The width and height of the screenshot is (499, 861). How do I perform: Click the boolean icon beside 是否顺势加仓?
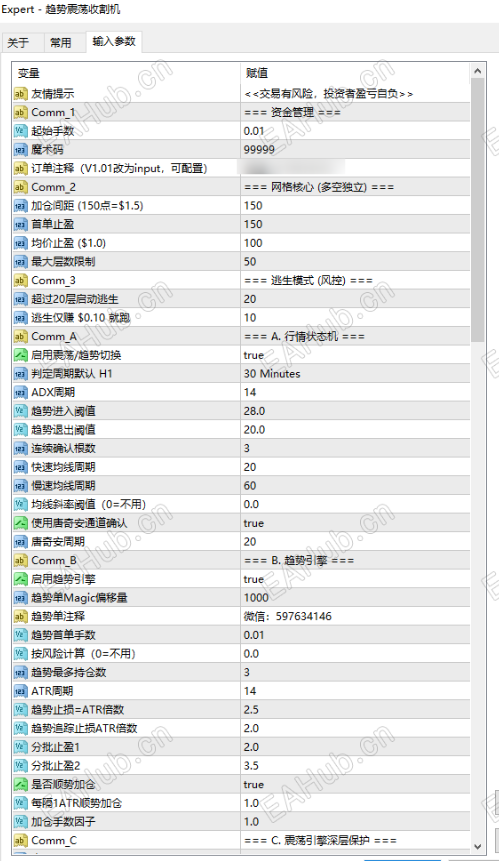(x=20, y=785)
